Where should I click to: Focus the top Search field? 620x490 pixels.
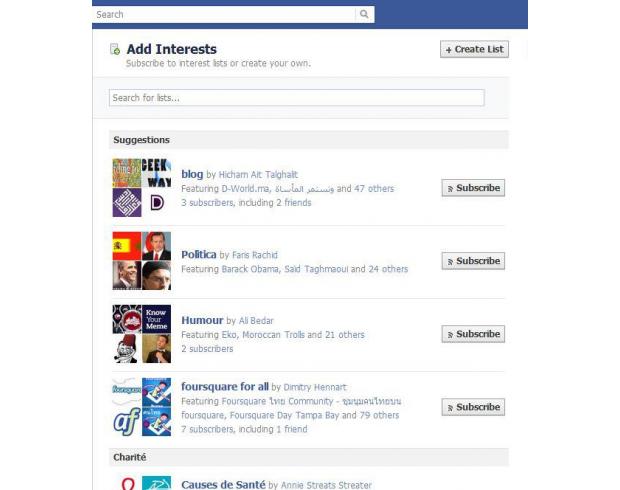click(224, 15)
